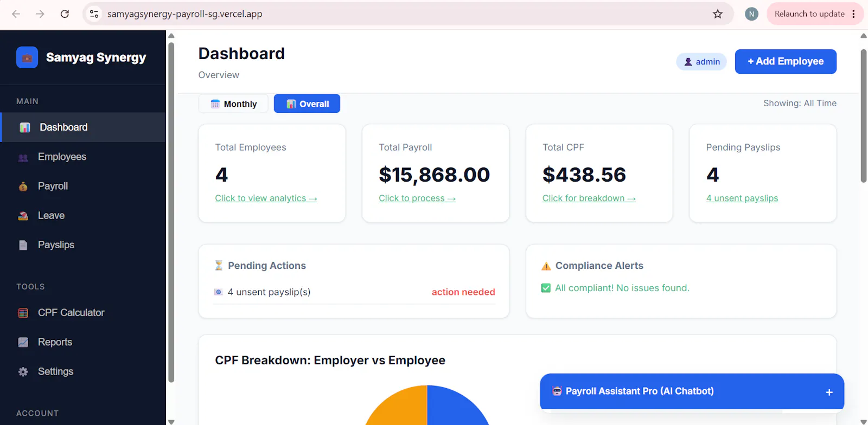Open the Reports page
This screenshot has width=868, height=425.
[x=83, y=342]
